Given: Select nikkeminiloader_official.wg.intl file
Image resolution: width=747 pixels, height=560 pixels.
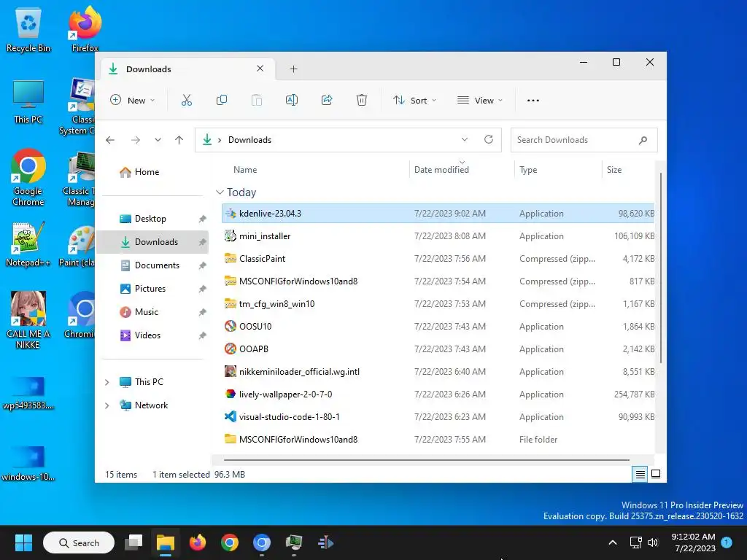Looking at the screenshot, I should tap(438, 372).
